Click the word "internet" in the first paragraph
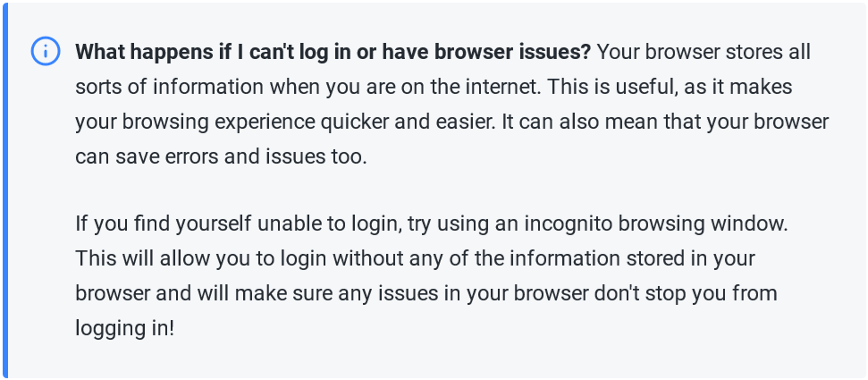Viewport: 868px width, 380px height. pos(498,87)
